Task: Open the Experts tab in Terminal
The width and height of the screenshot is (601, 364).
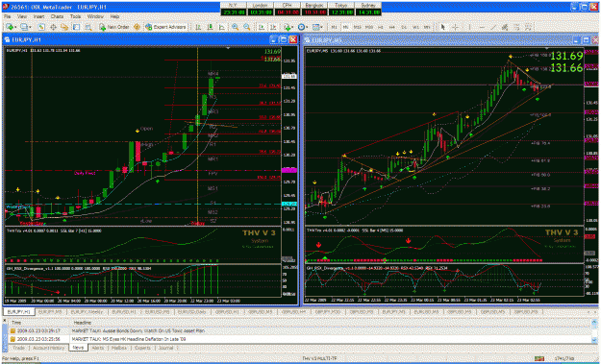Action: pos(142,348)
